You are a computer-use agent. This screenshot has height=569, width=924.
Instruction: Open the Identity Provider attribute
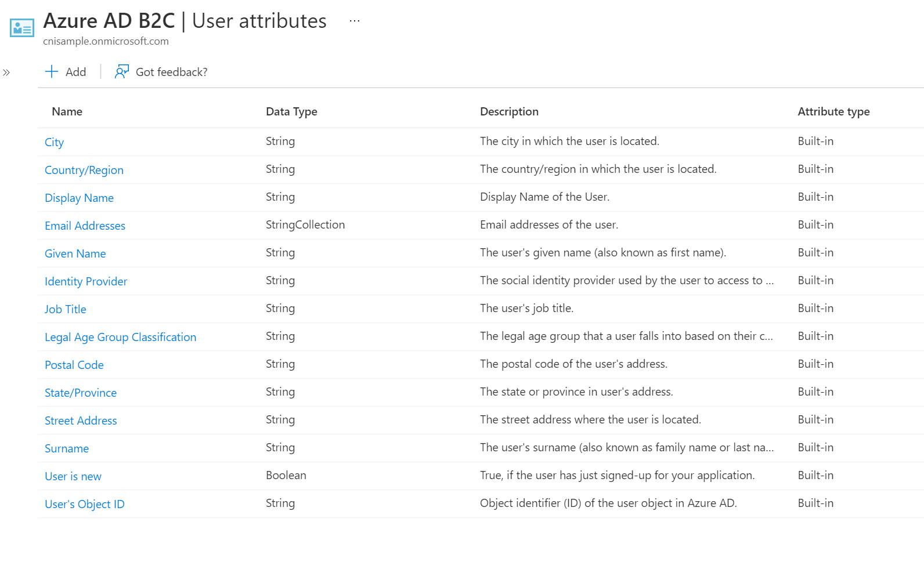pos(85,281)
